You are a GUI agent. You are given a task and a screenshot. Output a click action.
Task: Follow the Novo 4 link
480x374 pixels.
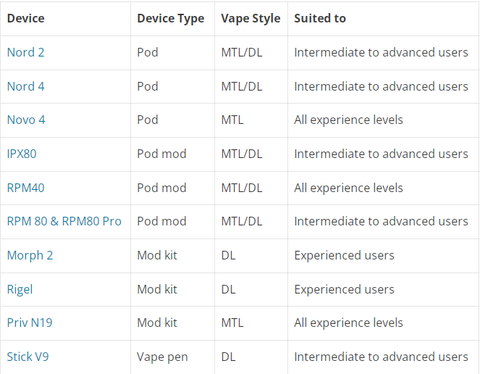pyautogui.click(x=26, y=120)
